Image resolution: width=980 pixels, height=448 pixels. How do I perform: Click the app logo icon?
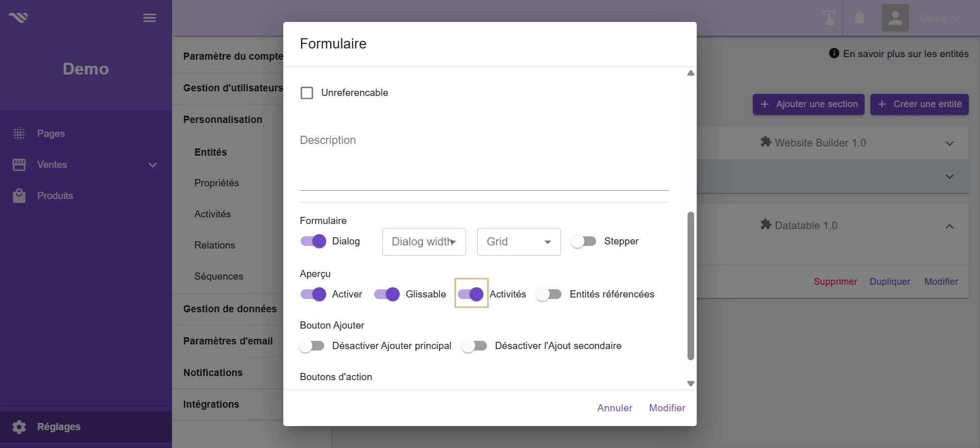pos(18,18)
